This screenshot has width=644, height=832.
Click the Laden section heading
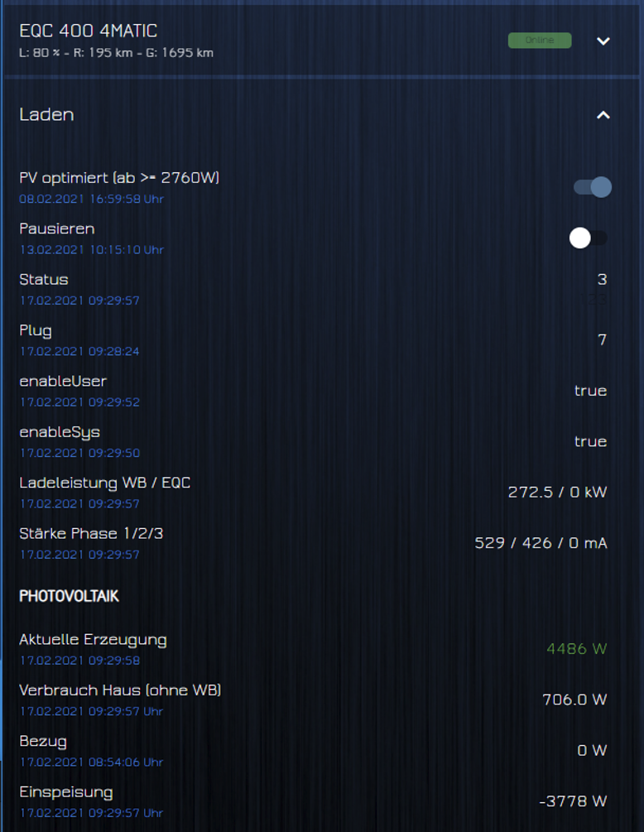[46, 114]
